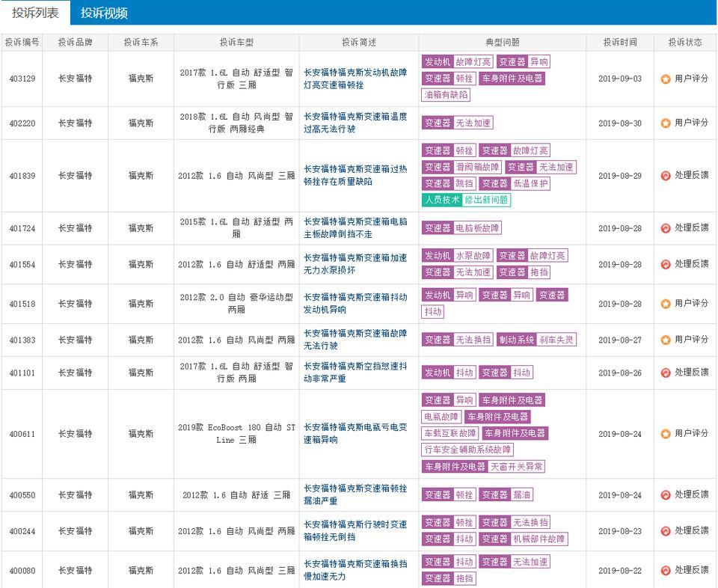
Task: Click the 变速器 无法换挡 tag in row 401383
Action: tap(458, 340)
